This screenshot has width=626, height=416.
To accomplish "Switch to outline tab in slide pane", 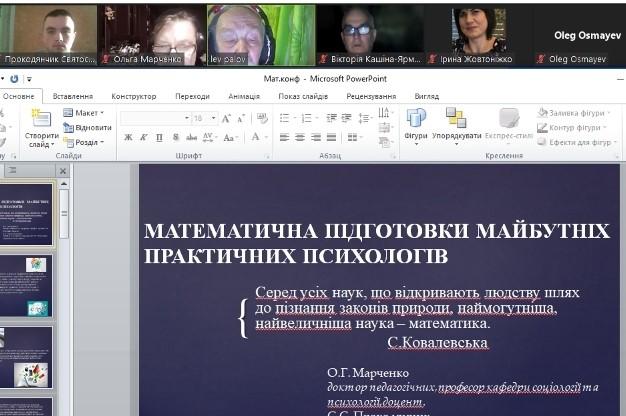I will pos(12,170).
